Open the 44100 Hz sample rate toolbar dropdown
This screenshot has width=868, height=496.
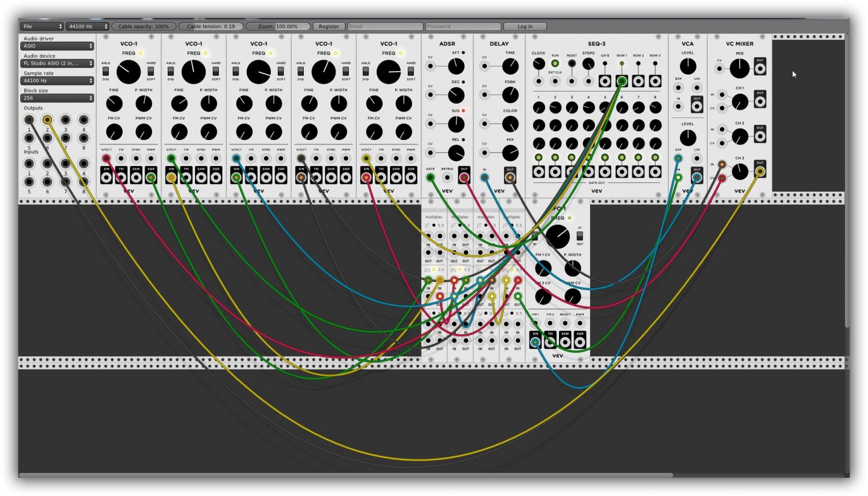point(87,27)
